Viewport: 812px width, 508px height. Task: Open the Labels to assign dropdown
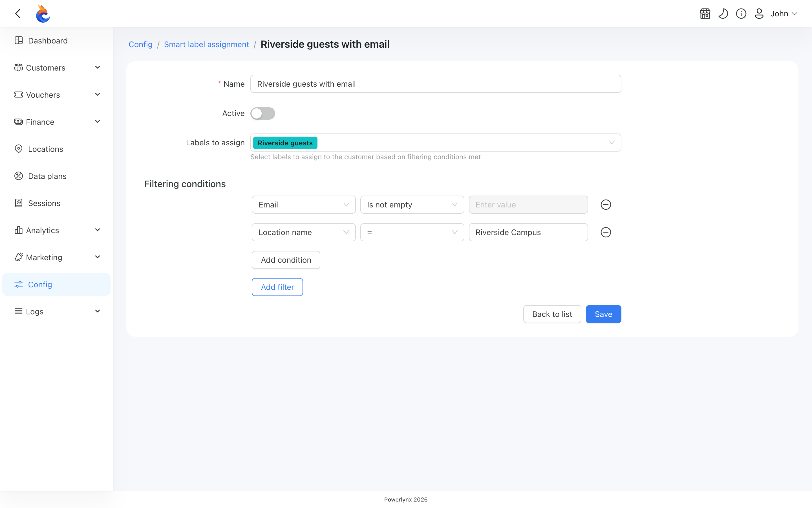(x=436, y=143)
